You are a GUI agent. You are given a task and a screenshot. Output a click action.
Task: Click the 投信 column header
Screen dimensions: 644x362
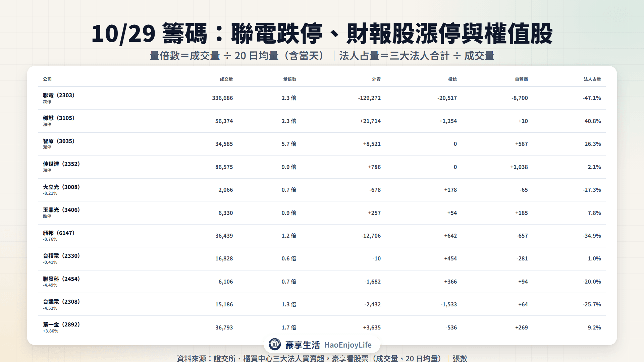point(452,79)
